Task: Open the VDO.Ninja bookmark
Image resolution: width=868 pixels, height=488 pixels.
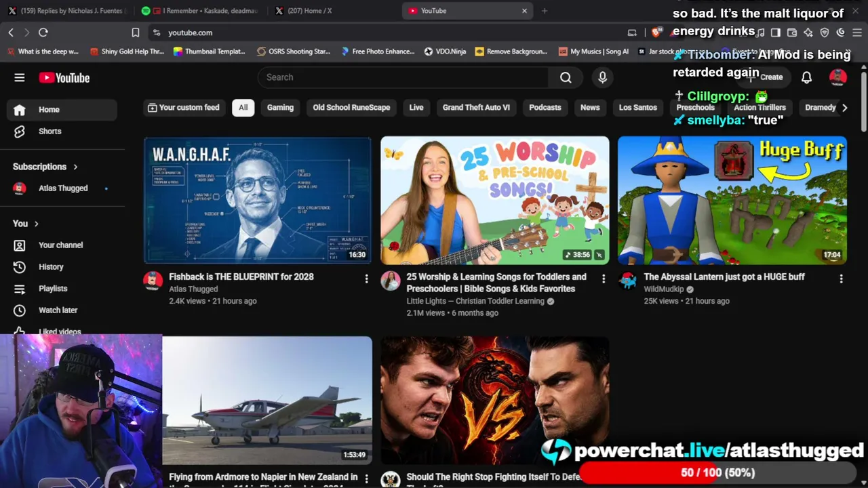Action: [x=445, y=52]
